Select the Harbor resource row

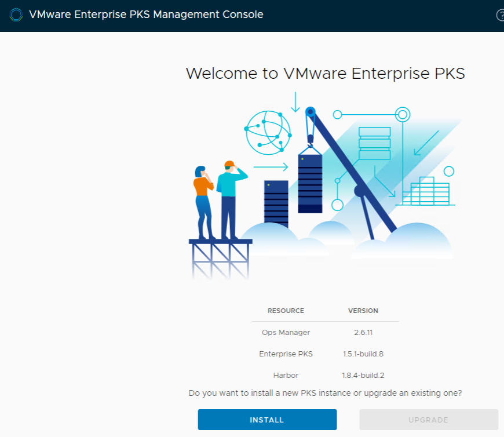coord(286,375)
